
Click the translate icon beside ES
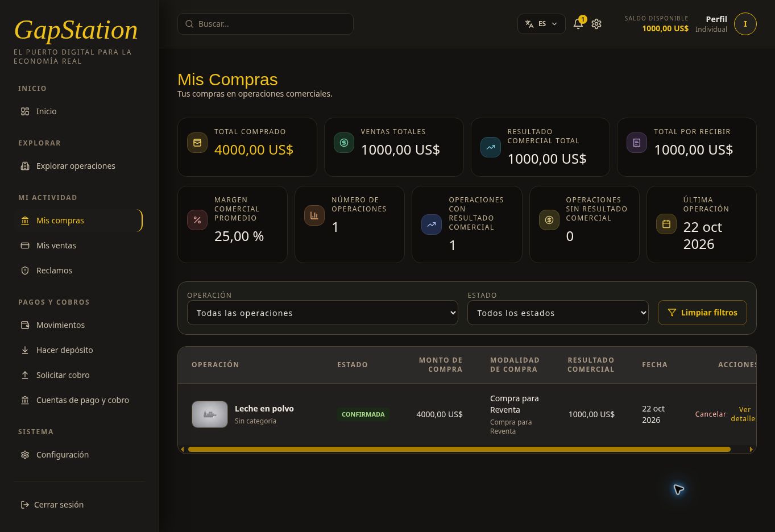tap(529, 24)
